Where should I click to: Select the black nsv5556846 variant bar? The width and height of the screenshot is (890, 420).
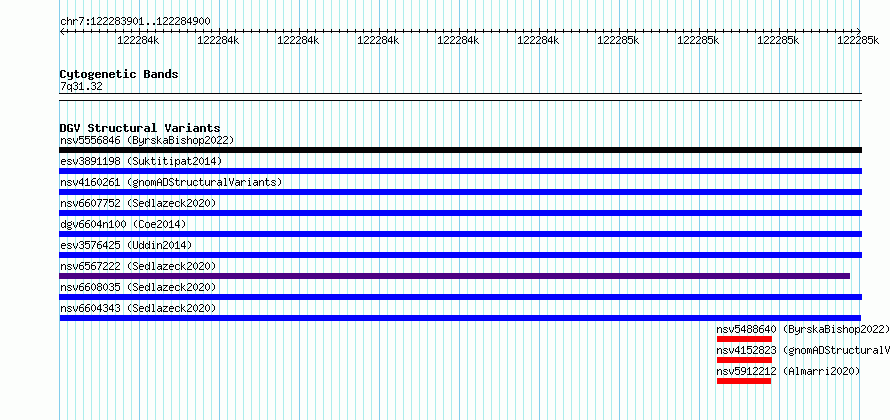pos(460,150)
